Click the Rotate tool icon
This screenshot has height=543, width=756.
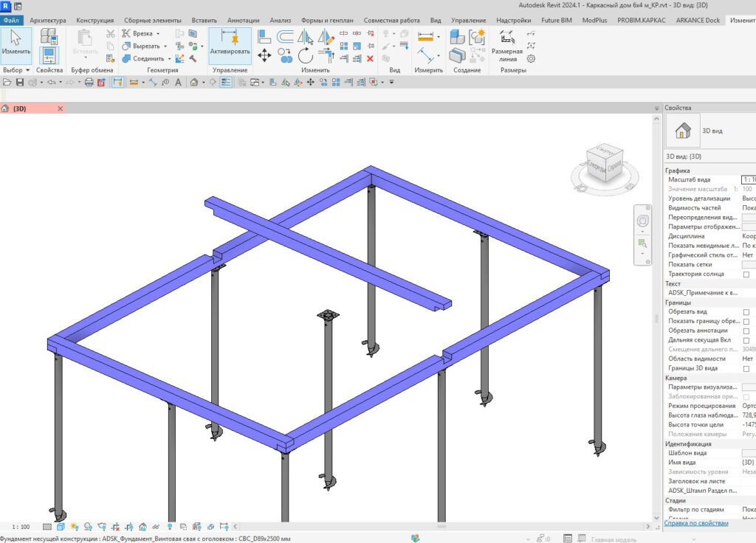tap(306, 55)
